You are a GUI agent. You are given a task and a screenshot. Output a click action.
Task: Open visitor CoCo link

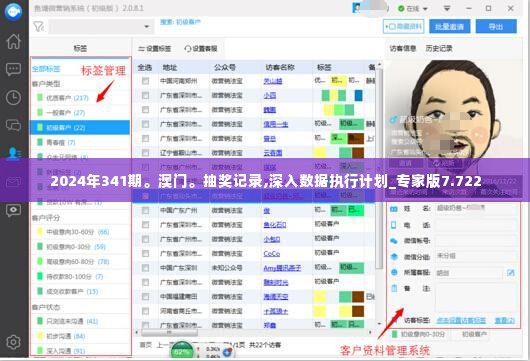pyautogui.click(x=271, y=254)
